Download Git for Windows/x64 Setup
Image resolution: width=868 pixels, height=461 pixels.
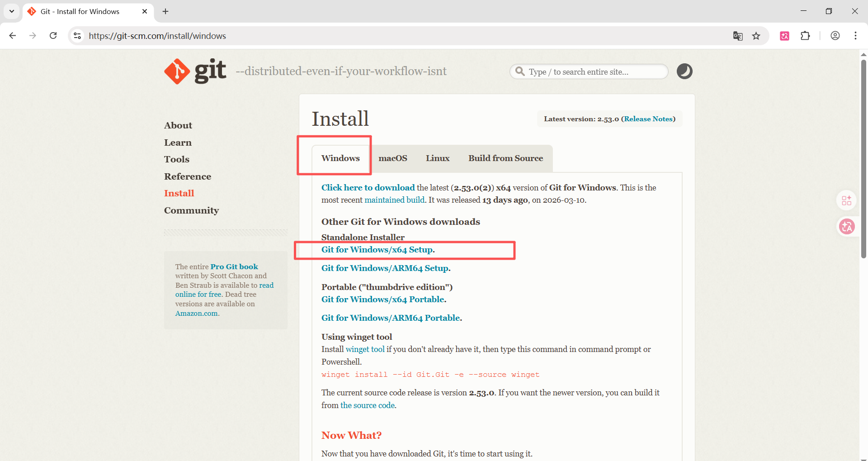coord(377,250)
